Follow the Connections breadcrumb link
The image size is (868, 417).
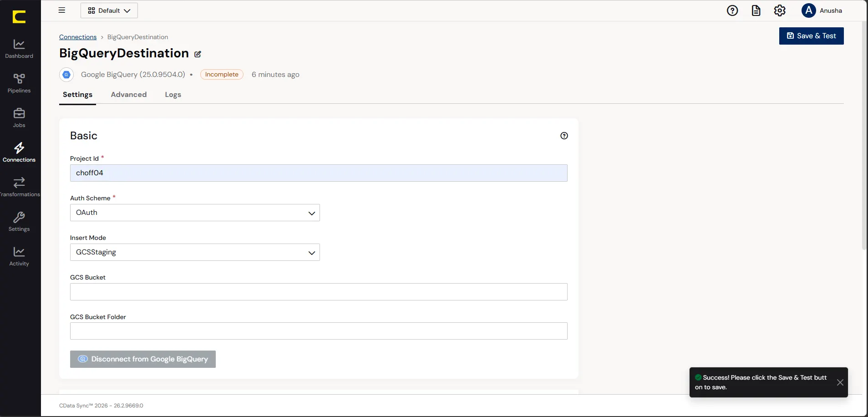pos(78,37)
